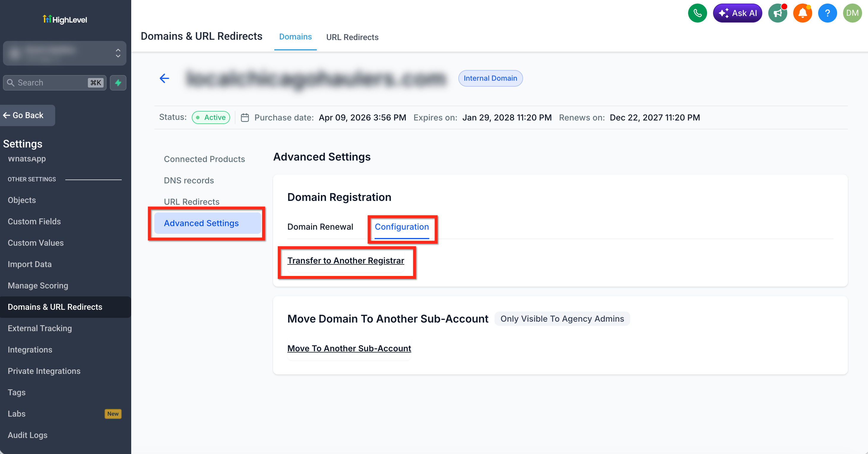Open Objects settings

[x=22, y=200]
